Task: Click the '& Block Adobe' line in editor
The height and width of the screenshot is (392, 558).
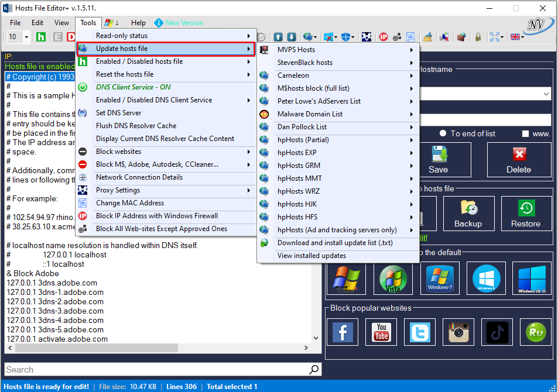Action: point(33,274)
